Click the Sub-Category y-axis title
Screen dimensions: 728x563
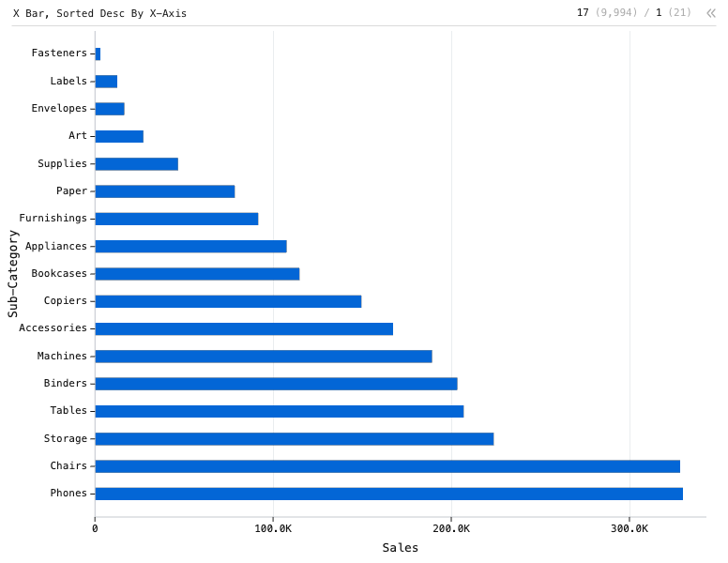tap(13, 274)
